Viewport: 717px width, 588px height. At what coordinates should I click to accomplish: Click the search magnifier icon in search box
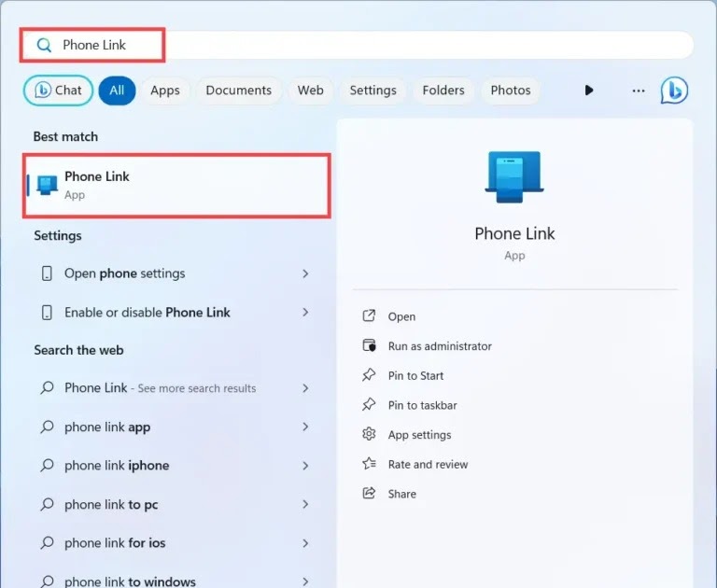pyautogui.click(x=45, y=45)
